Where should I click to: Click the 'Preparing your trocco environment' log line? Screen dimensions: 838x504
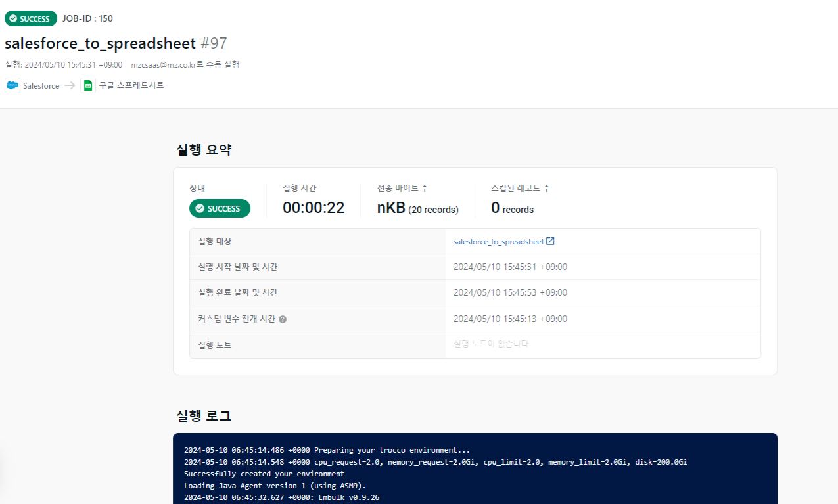coord(327,451)
